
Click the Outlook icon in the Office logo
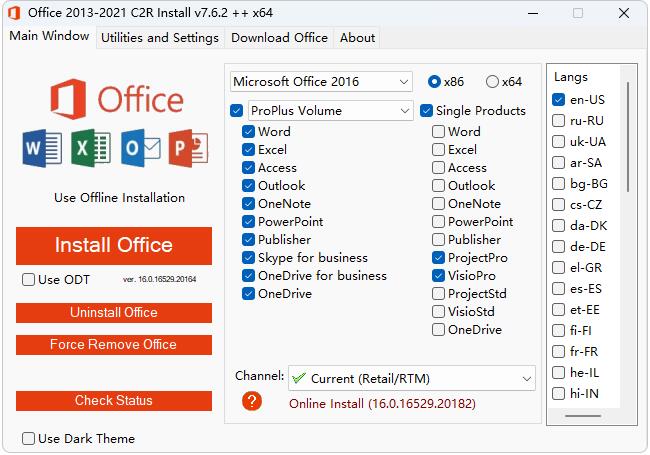tap(140, 149)
